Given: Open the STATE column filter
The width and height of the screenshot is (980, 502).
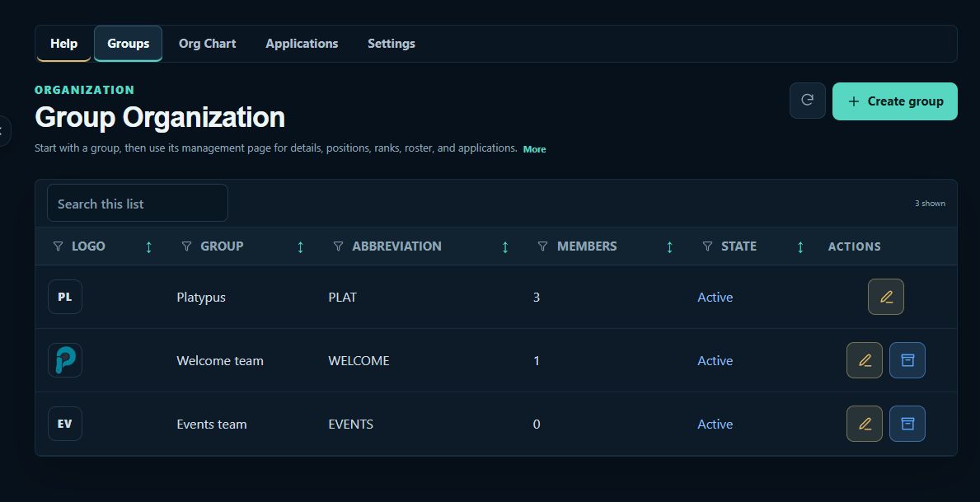Looking at the screenshot, I should tap(707, 246).
